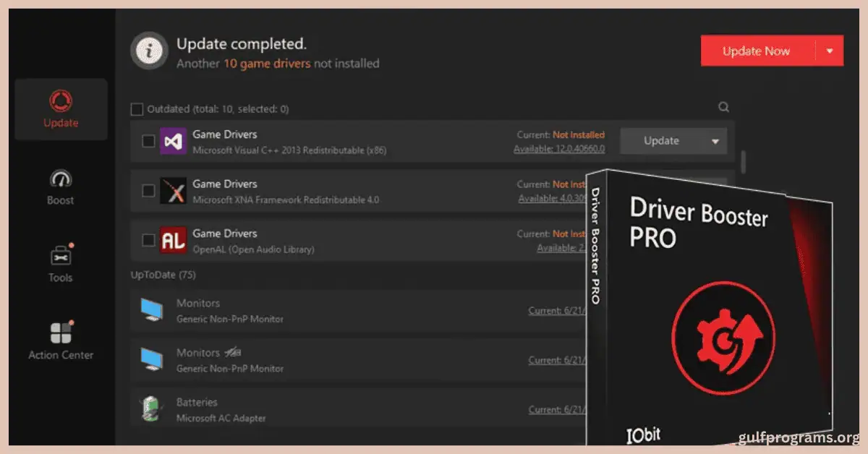The width and height of the screenshot is (868, 454).
Task: Open the Tools toolbox section
Action: [61, 264]
